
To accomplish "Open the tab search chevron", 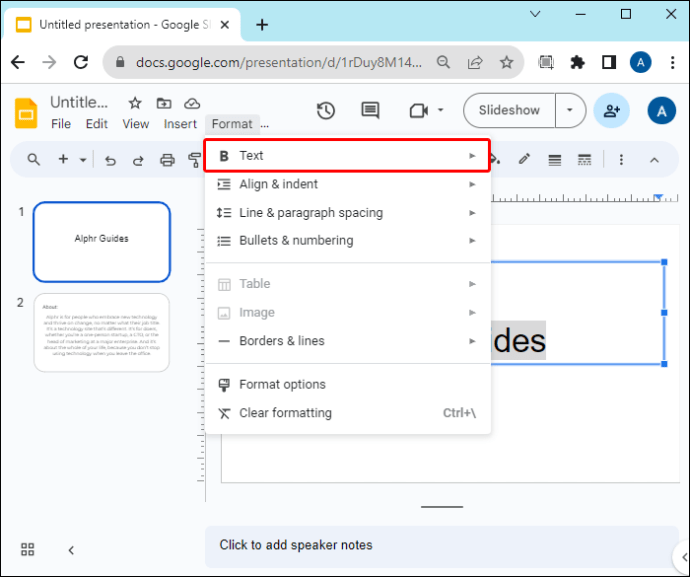I will pos(535,14).
